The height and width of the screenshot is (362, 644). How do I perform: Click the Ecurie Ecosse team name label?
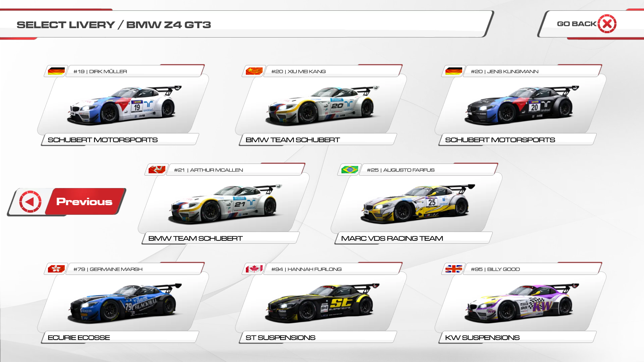click(79, 338)
